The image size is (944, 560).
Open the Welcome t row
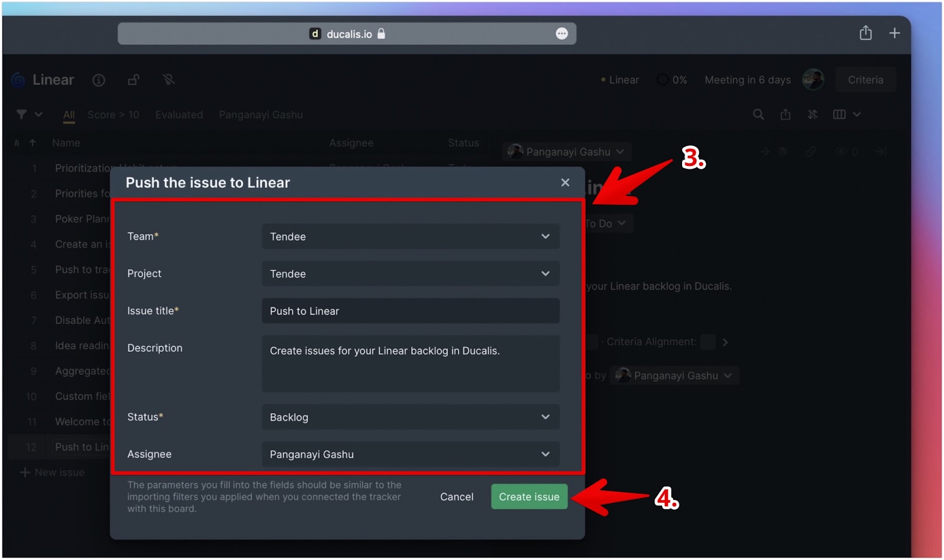coord(82,422)
